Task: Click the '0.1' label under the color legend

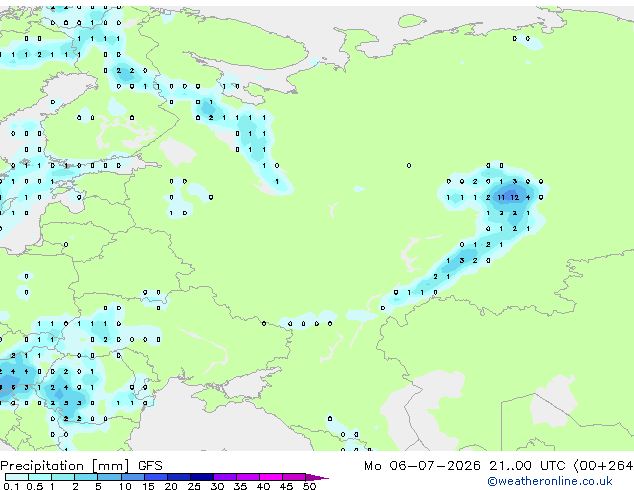Action: click(11, 486)
